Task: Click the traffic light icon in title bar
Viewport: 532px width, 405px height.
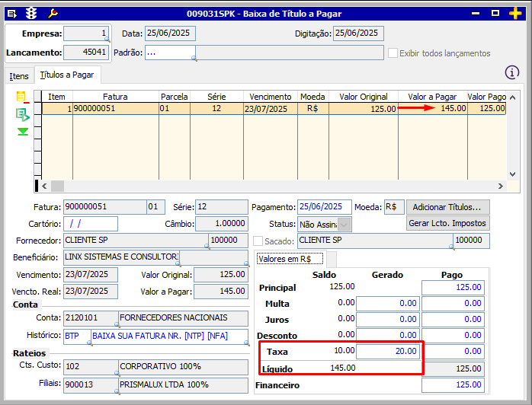Action: point(31,13)
